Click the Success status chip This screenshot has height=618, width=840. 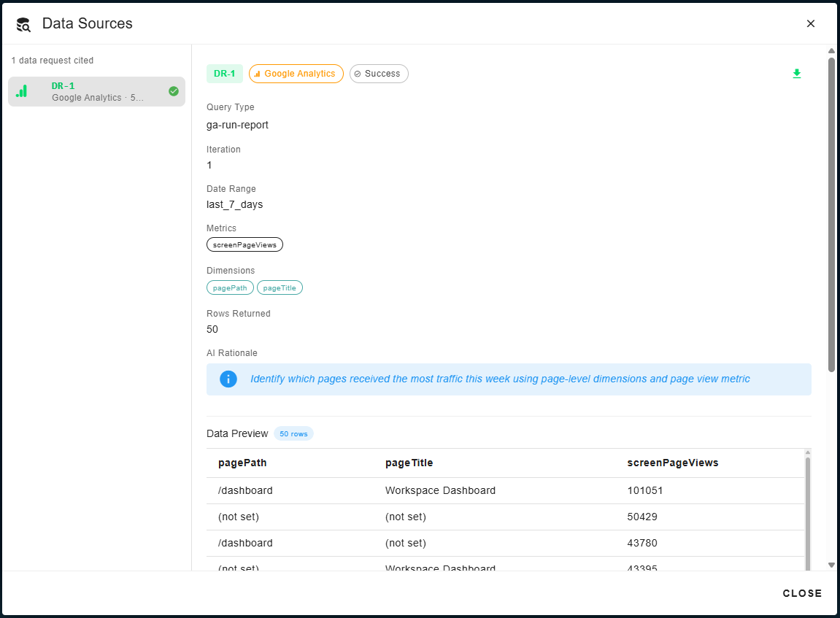[x=379, y=73]
